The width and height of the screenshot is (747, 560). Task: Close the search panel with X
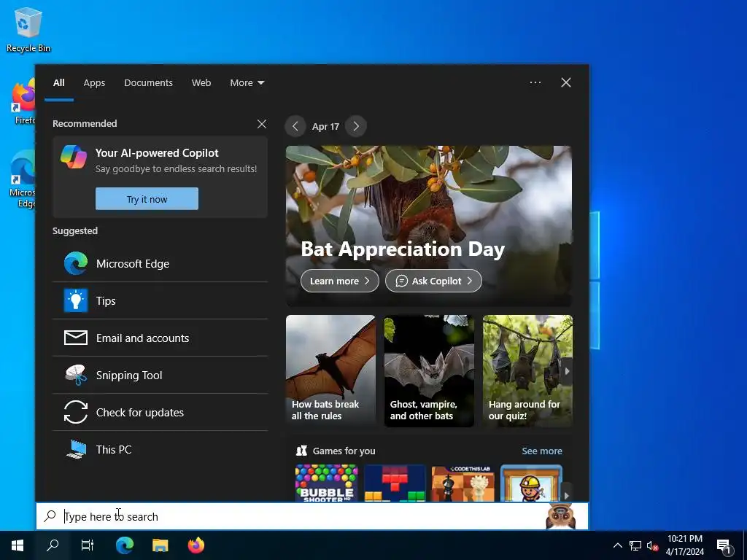pos(566,82)
